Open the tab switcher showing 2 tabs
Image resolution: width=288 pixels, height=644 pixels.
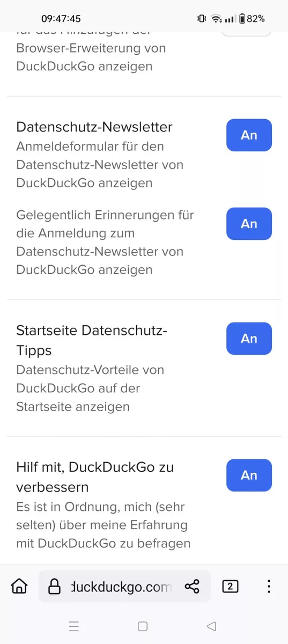tap(230, 587)
